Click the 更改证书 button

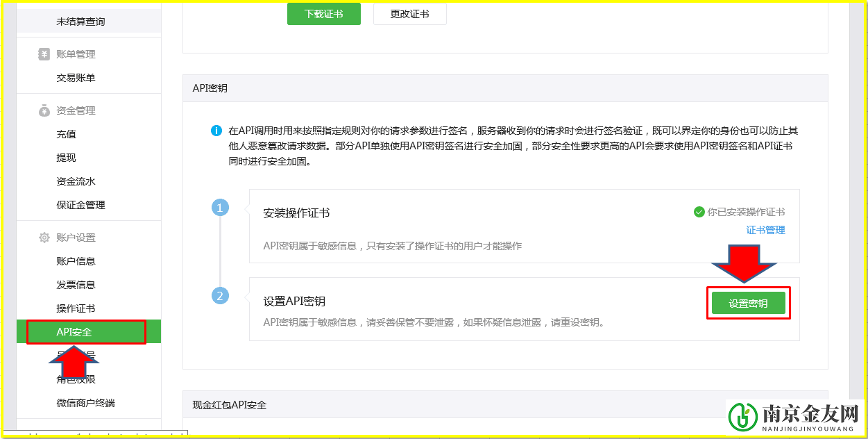tap(409, 13)
